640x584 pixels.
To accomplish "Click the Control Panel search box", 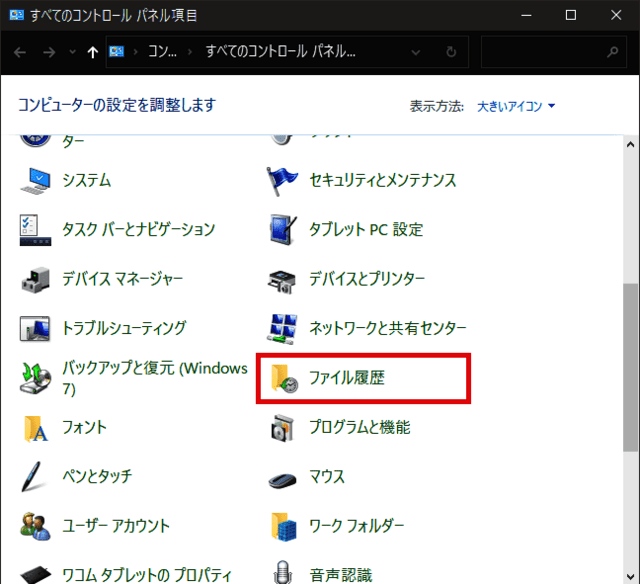I will (545, 52).
